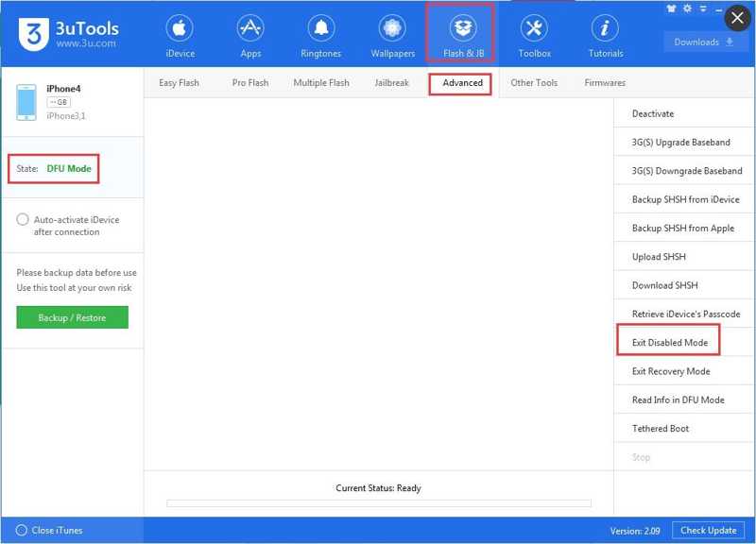Open the Wallpapers flower icon
Screen dimensions: 756x544
point(392,28)
